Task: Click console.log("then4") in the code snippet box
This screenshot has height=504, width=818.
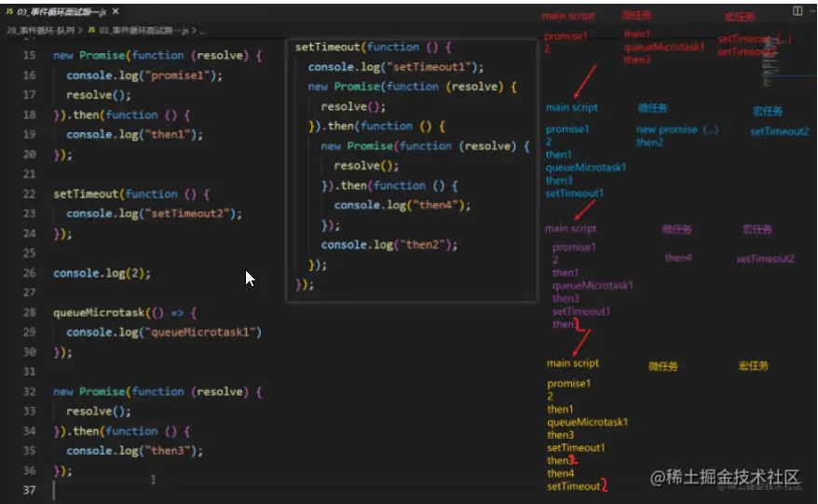Action: (x=402, y=206)
